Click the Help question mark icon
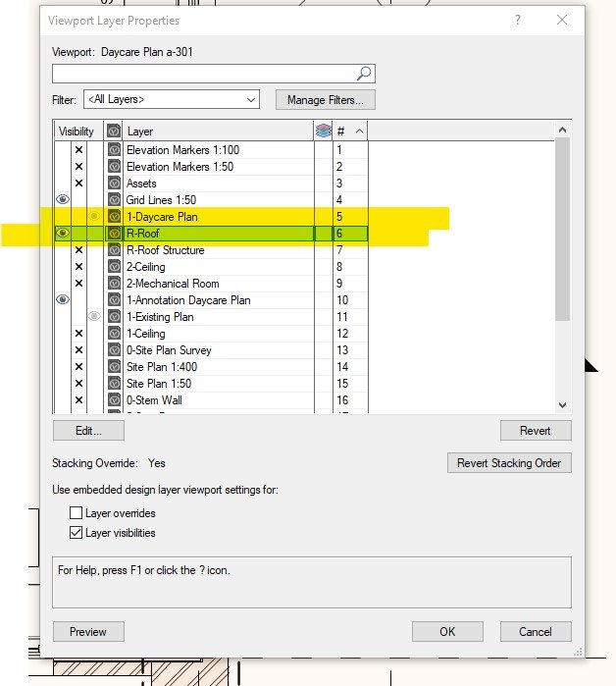616x686 pixels. point(518,20)
